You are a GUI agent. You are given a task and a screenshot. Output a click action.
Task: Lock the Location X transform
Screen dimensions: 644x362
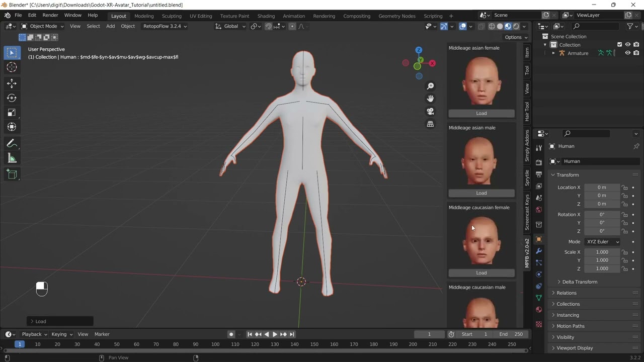(624, 188)
